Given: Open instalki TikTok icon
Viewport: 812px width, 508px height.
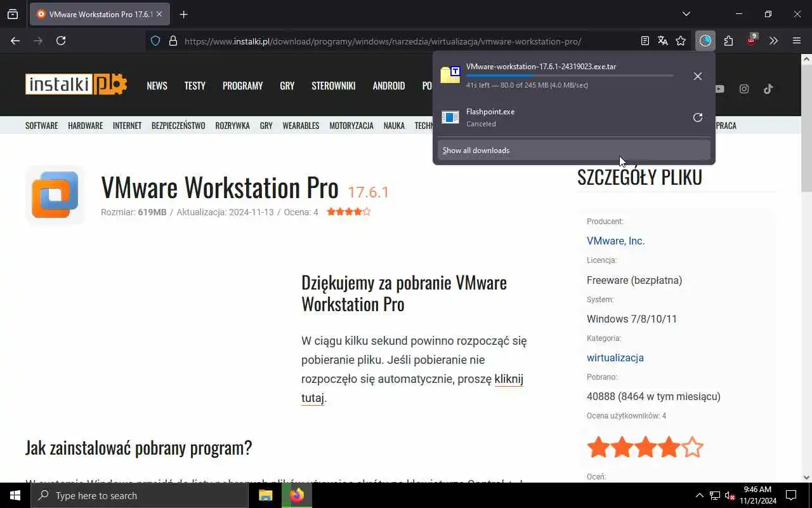Looking at the screenshot, I should [x=768, y=89].
